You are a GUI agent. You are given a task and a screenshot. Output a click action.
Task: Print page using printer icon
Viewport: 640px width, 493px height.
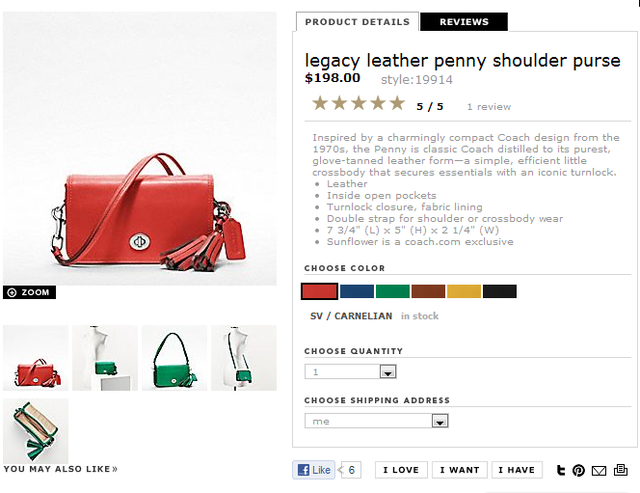coord(620,470)
